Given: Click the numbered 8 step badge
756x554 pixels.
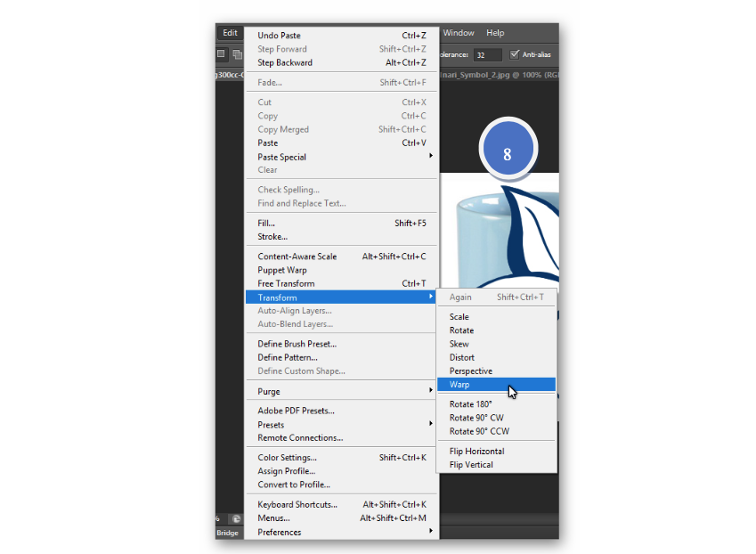Looking at the screenshot, I should tap(507, 153).
